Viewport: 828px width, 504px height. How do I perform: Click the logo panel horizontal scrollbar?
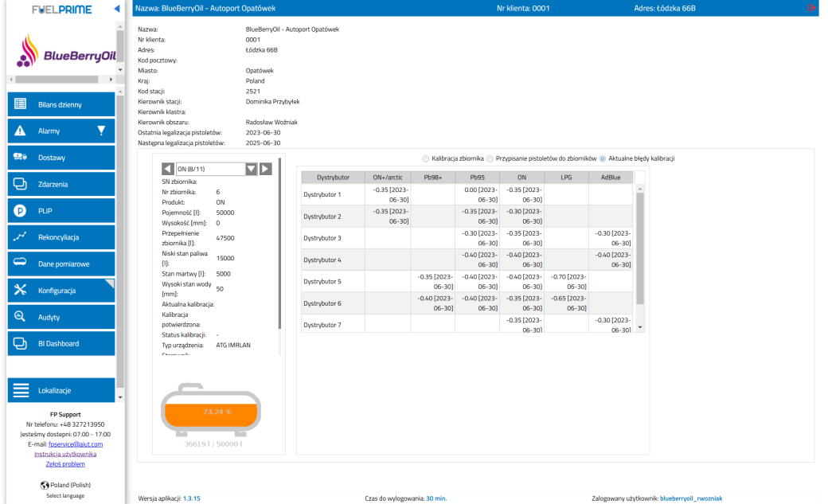[x=57, y=80]
